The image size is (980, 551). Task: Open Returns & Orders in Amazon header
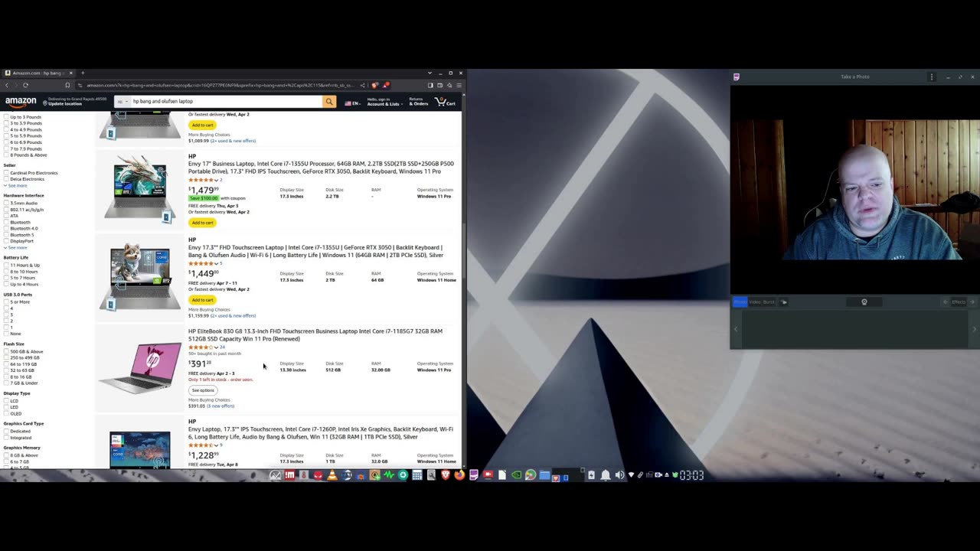coord(418,101)
